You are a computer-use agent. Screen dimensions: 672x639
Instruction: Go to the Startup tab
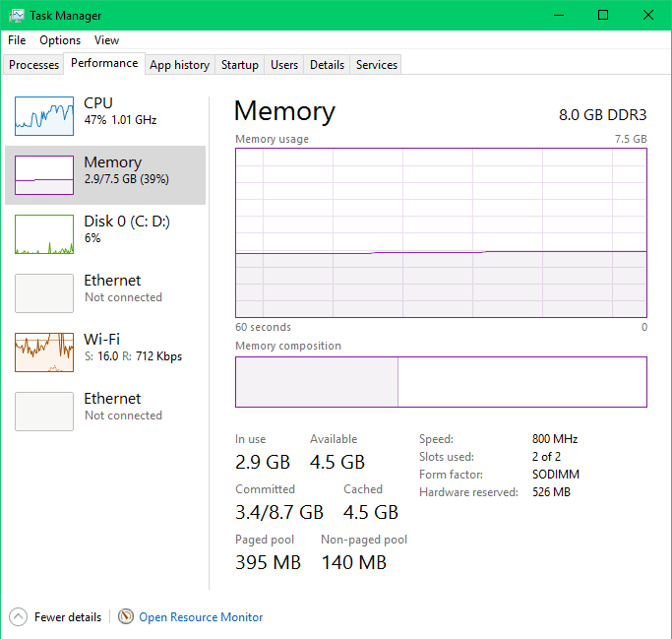(x=239, y=65)
